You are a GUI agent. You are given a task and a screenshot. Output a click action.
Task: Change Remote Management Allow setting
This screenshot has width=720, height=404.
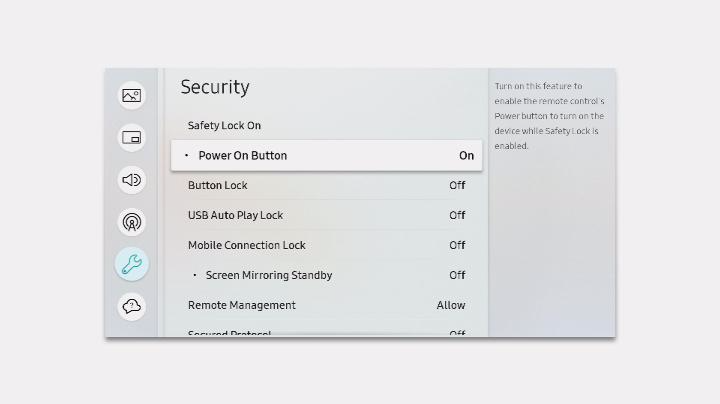451,305
